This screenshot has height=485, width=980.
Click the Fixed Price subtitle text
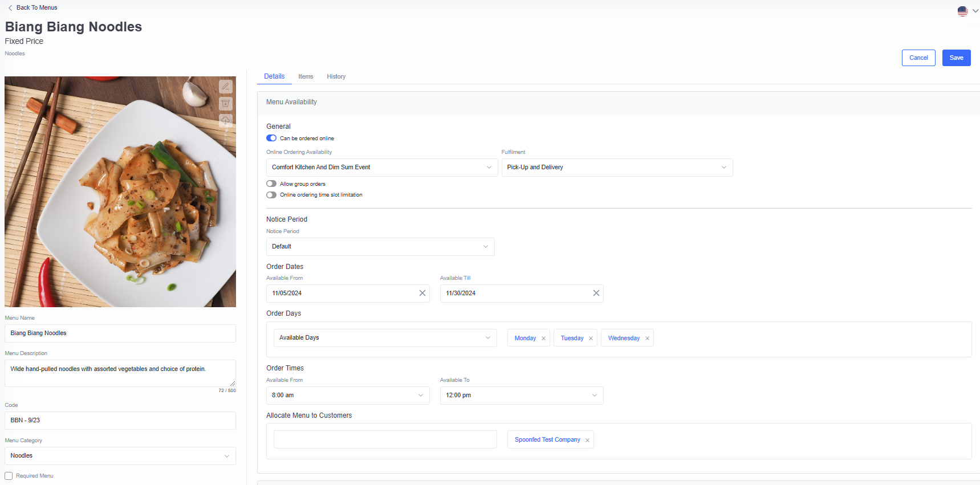pyautogui.click(x=24, y=41)
